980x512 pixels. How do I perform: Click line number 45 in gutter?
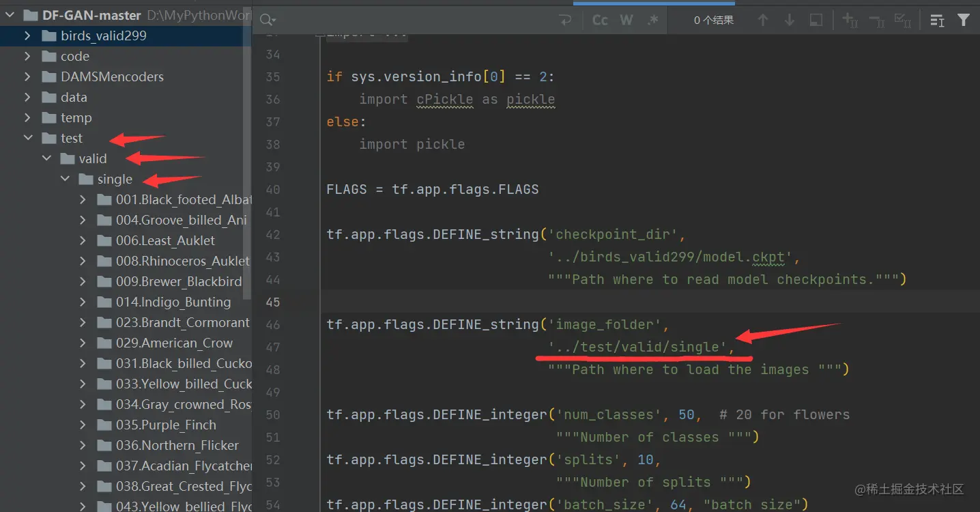tap(272, 302)
